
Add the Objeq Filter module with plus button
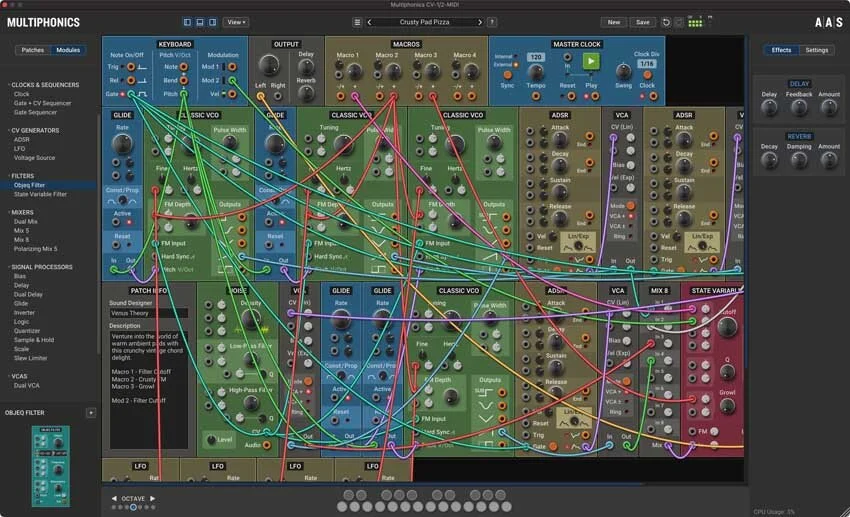tap(91, 413)
